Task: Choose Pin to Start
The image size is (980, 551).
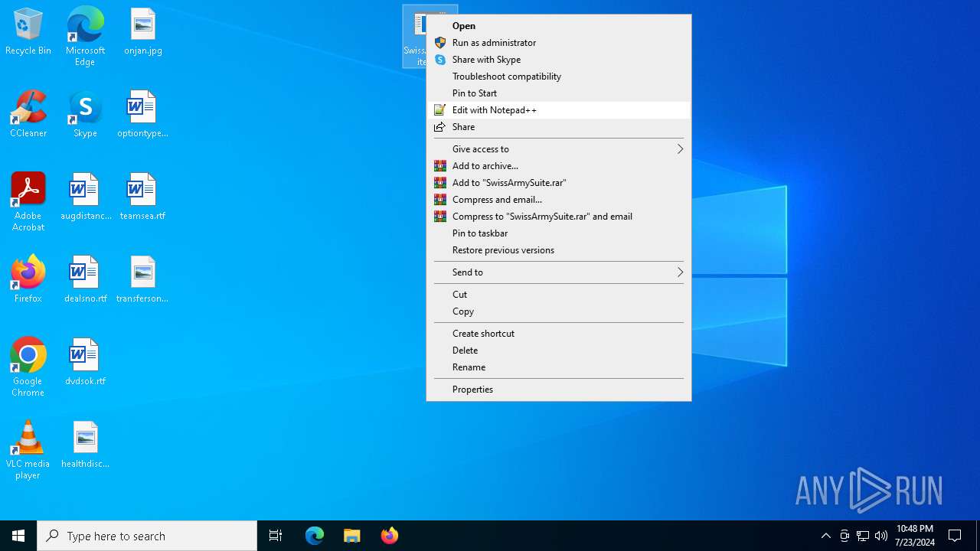Action: 559,93
